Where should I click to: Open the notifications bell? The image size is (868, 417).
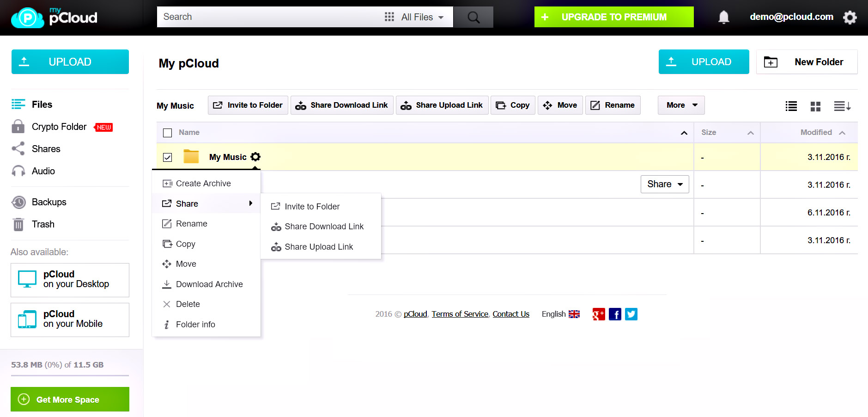coord(723,17)
